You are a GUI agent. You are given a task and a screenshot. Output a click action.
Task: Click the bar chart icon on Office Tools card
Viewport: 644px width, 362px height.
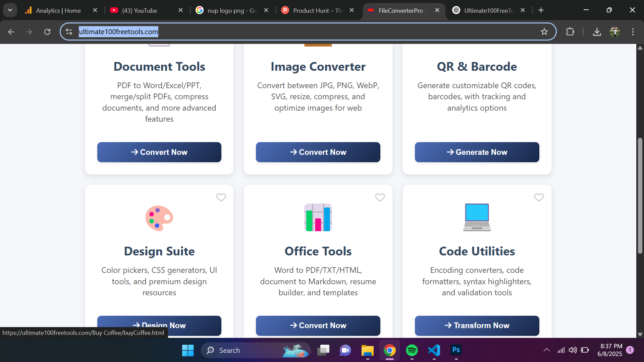point(318,217)
